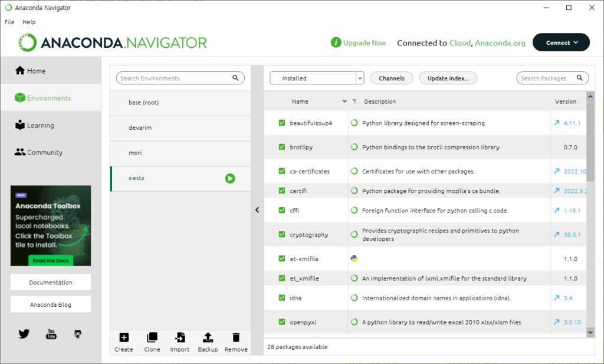The height and width of the screenshot is (364, 604).
Task: Expand the Connect dropdown button
Action: tap(560, 42)
